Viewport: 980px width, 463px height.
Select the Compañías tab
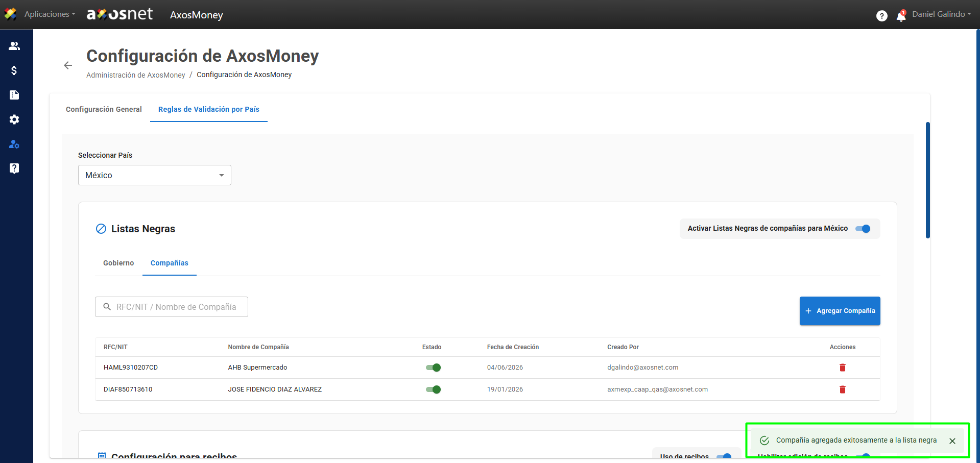(170, 263)
